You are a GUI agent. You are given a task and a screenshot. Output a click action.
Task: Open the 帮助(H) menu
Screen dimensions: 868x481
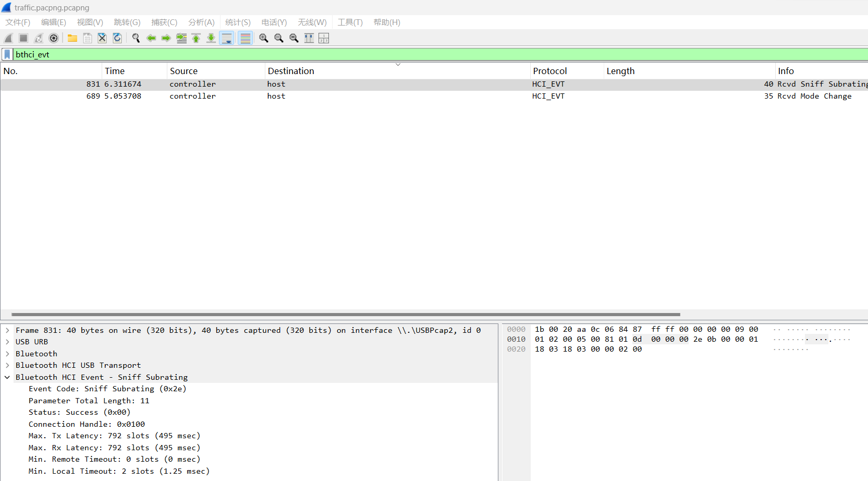[387, 22]
